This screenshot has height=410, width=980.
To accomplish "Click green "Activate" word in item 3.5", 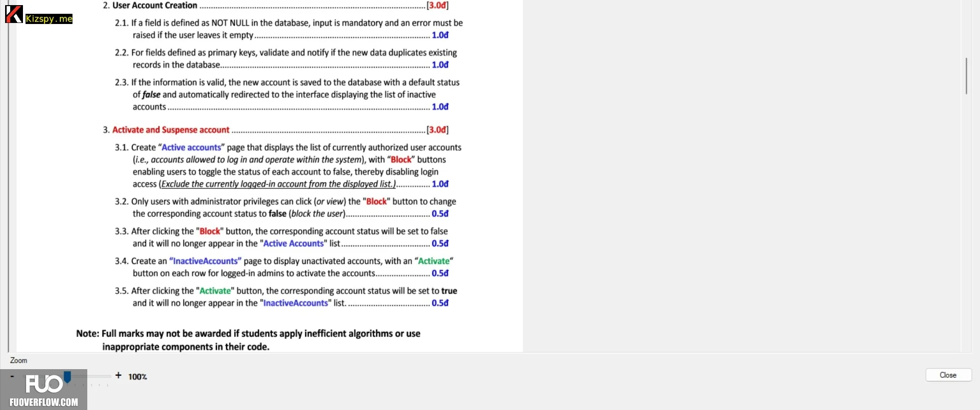I will coord(215,291).
